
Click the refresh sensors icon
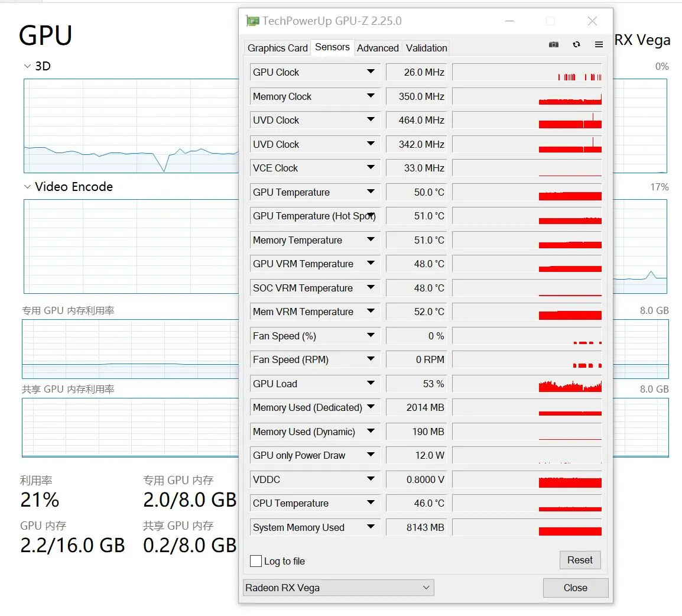point(576,44)
